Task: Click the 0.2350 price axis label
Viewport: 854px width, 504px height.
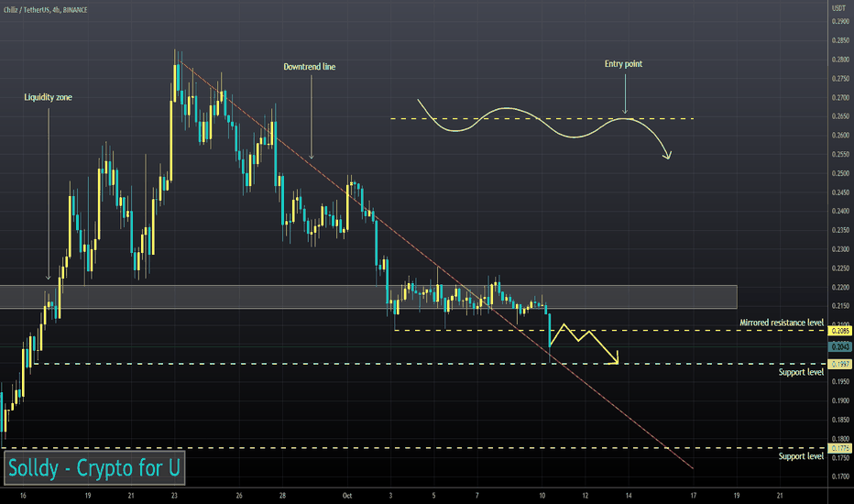Action: [x=840, y=230]
